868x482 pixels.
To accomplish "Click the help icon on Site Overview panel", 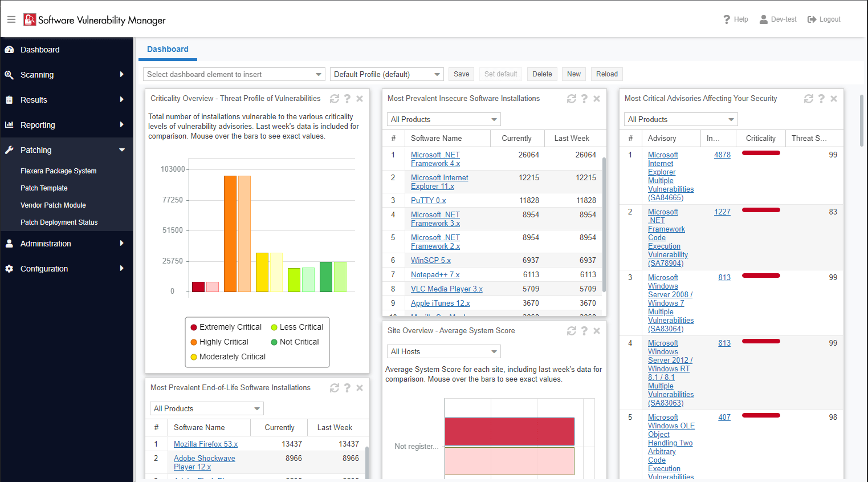I will pos(584,330).
